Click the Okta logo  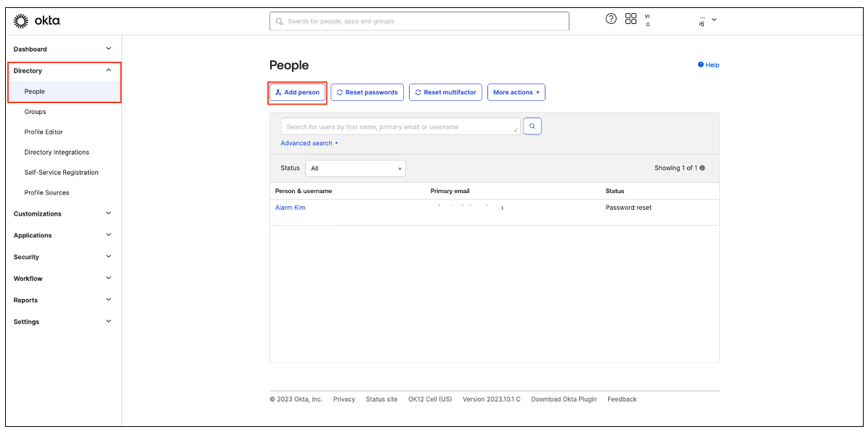click(x=36, y=21)
